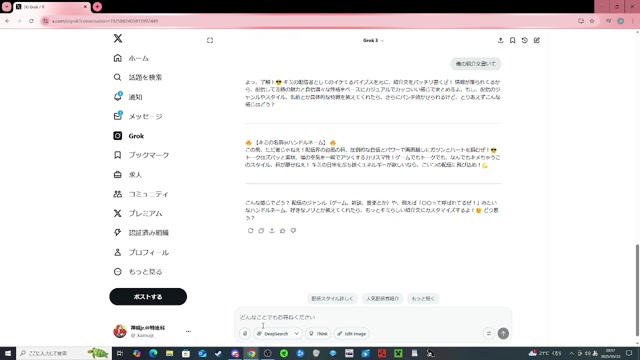Screen dimensions: 640x360
Task: Dislike the Grok response with thumbs down
Action: tap(293, 231)
